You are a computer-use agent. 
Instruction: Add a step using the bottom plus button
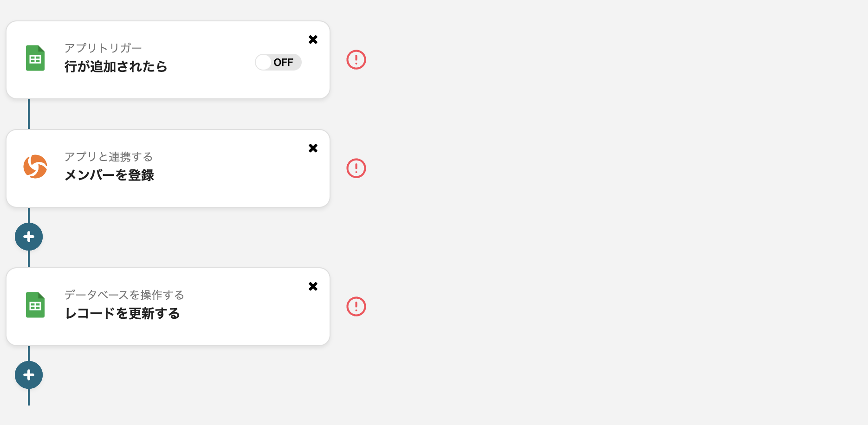29,375
